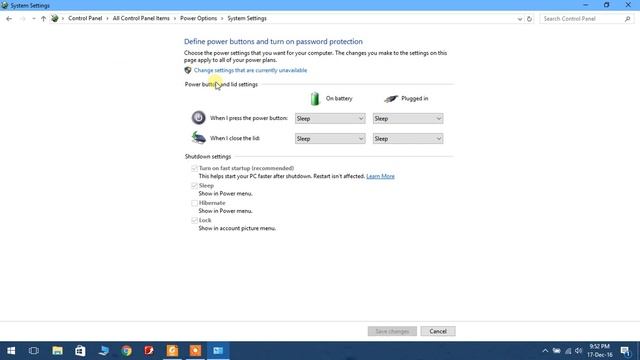Screen dimensions: 640x360
Task: Open Task View on the taskbar
Action: [x=34, y=351]
